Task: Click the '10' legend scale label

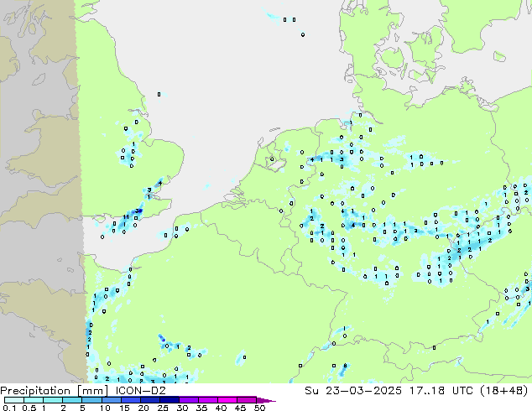Action: [105, 408]
